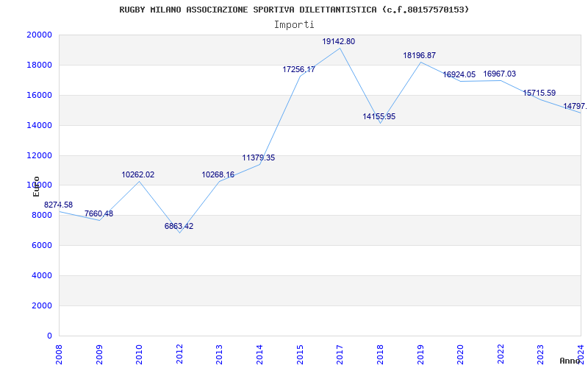The image size is (588, 368).
Task: Click the data label 8274.58
Action: tap(59, 205)
